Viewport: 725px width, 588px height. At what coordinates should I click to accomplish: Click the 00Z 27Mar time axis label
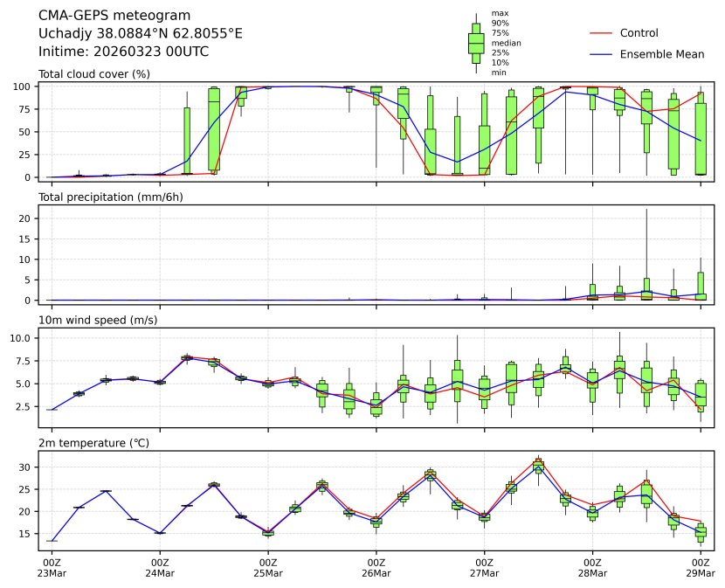485,567
